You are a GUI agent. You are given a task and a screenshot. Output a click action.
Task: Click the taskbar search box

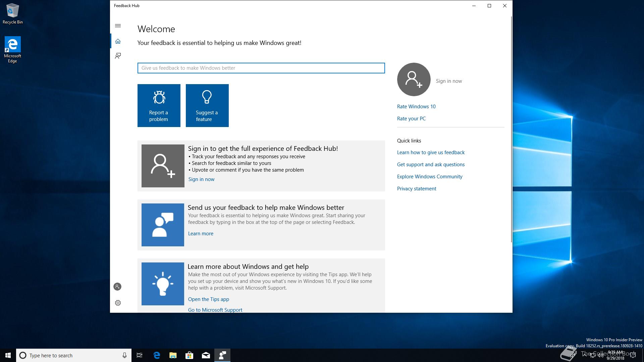click(73, 355)
